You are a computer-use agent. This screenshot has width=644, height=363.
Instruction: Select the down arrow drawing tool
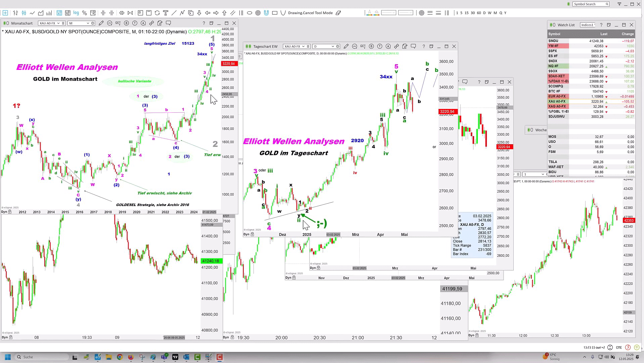199,13
